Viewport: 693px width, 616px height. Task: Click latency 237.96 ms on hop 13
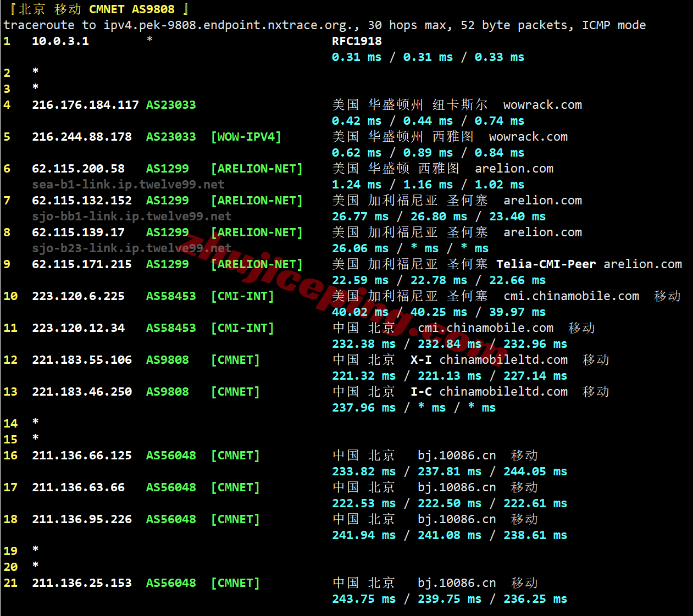(364, 408)
